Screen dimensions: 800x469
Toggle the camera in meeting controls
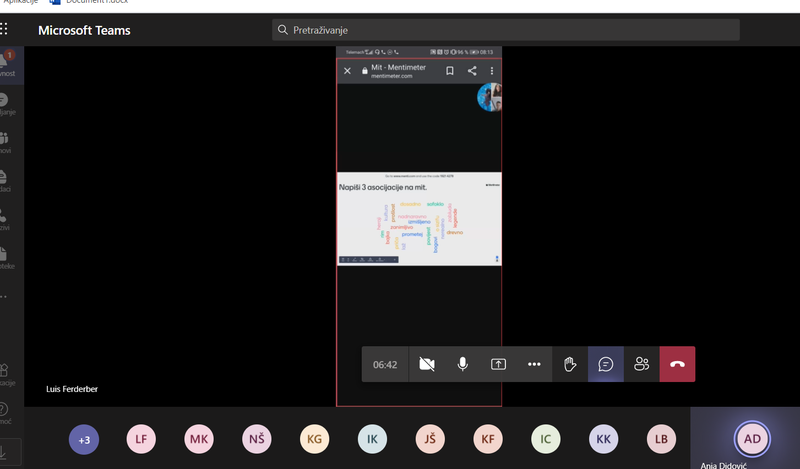tap(427, 364)
